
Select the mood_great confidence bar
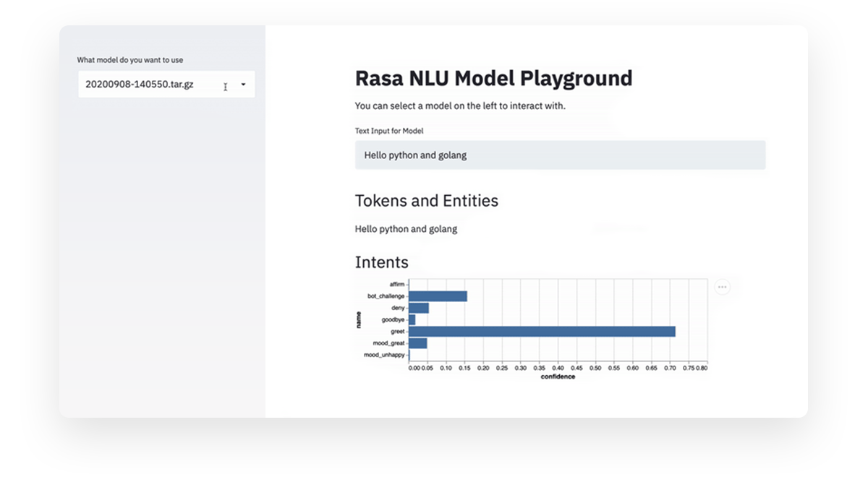pos(418,343)
